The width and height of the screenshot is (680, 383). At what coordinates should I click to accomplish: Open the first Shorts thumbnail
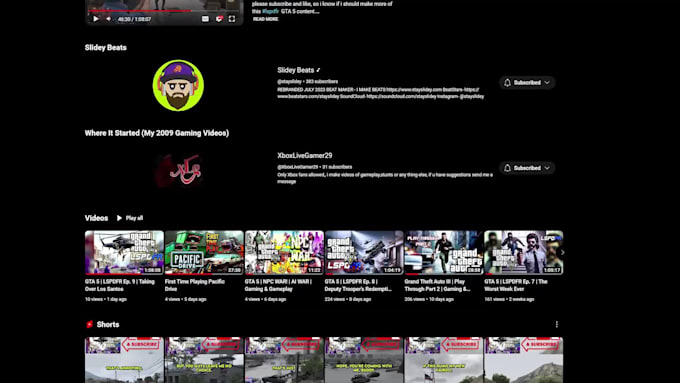pyautogui.click(x=124, y=360)
